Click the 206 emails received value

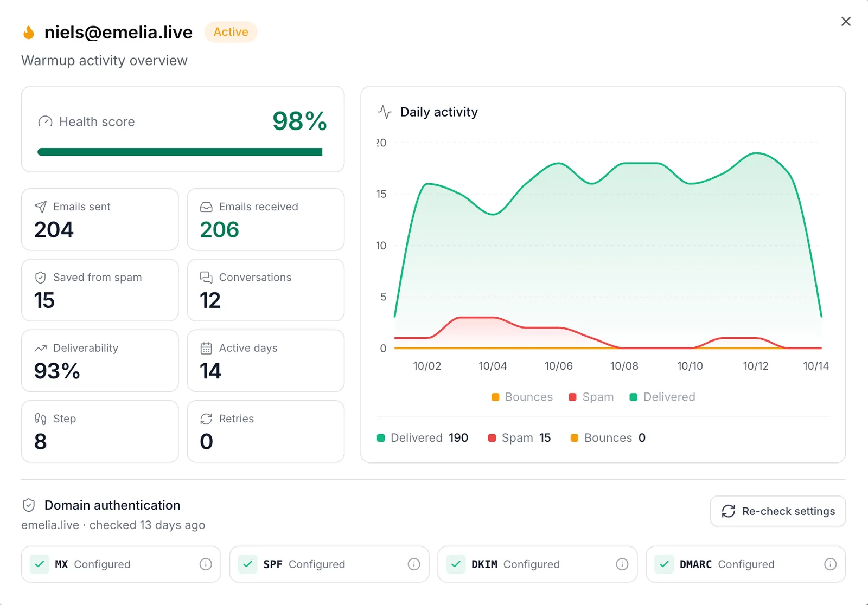(220, 230)
